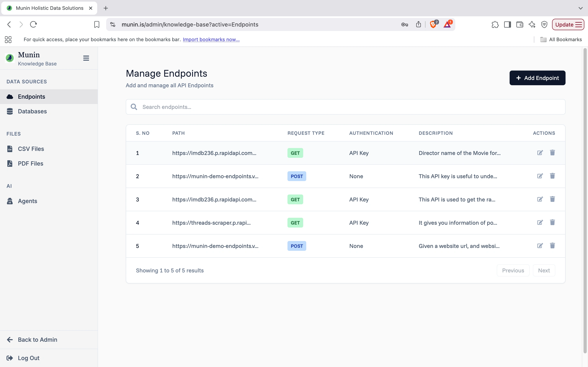The width and height of the screenshot is (588, 367).
Task: Open Brave Shields panel
Action: 433,24
